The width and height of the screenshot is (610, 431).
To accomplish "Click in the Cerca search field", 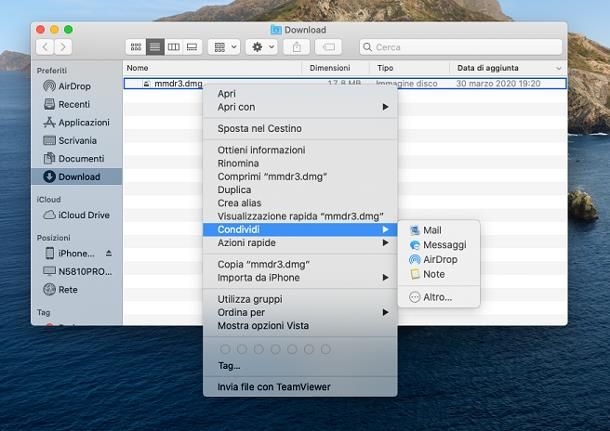I will (x=460, y=47).
